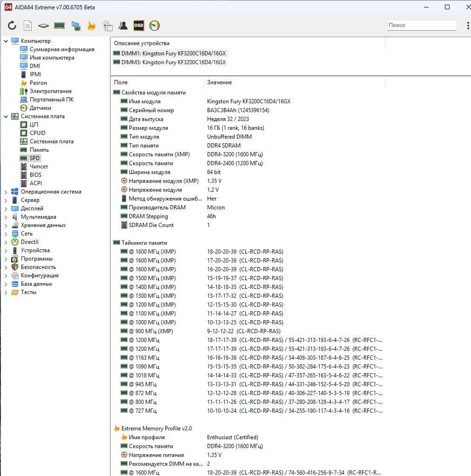Open the three-dot menu at top right
Screen dimensions: 471x476
click(x=468, y=26)
